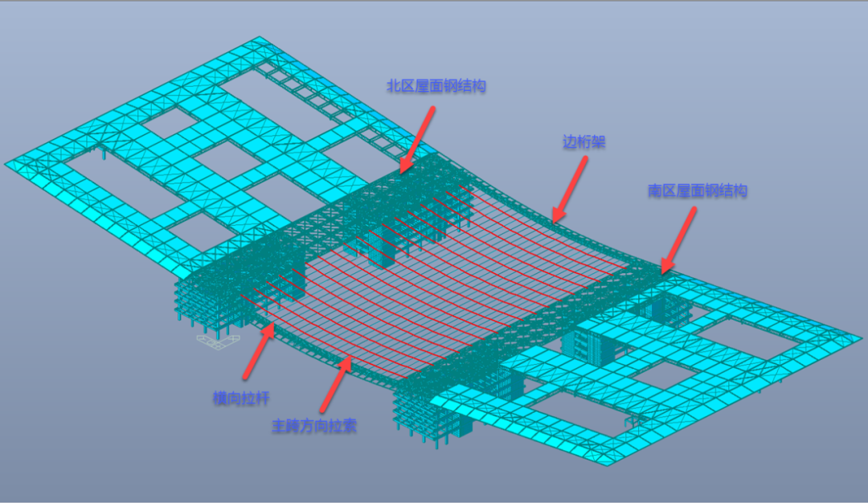Image resolution: width=868 pixels, height=503 pixels.
Task: Select the 南区屋面钢结构 annotation label
Action: point(698,190)
